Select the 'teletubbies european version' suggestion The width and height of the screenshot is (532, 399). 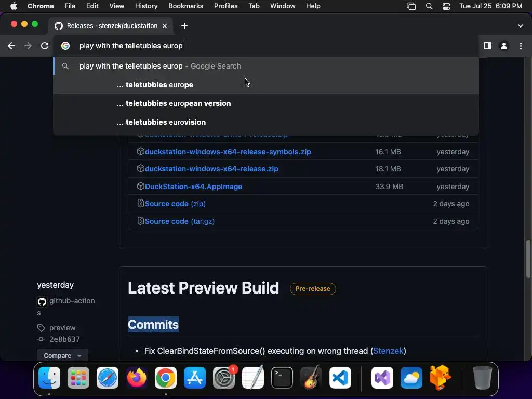266,103
